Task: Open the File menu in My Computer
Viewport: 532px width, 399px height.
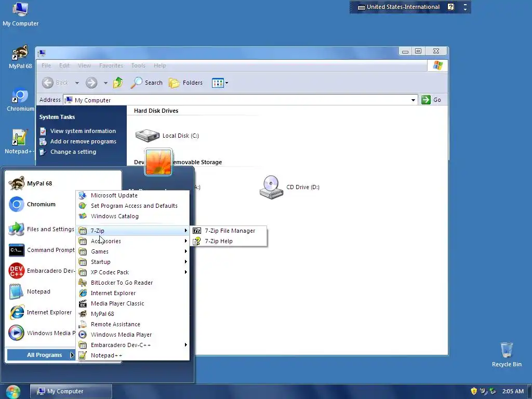Action: tap(46, 65)
